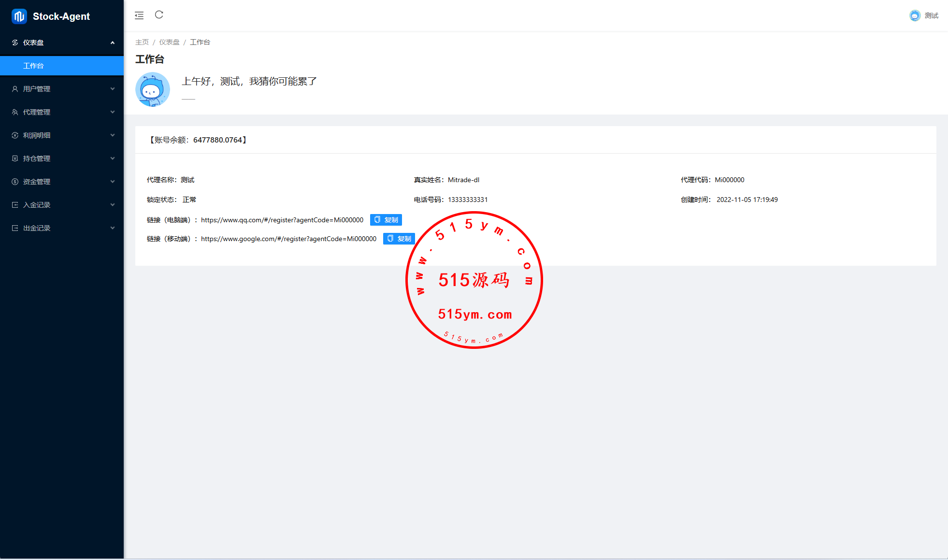Click the 利润明细 icon in sidebar
Screen dimensions: 948x560
click(15, 135)
